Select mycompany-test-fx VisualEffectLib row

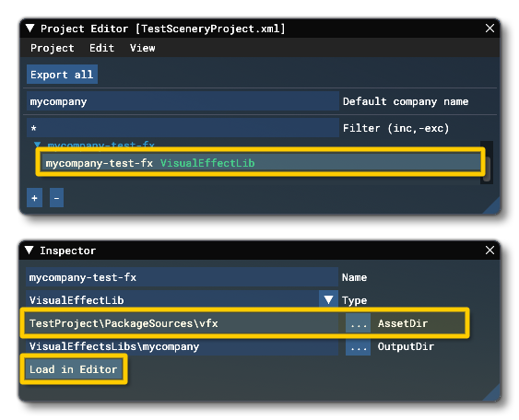[261, 162]
